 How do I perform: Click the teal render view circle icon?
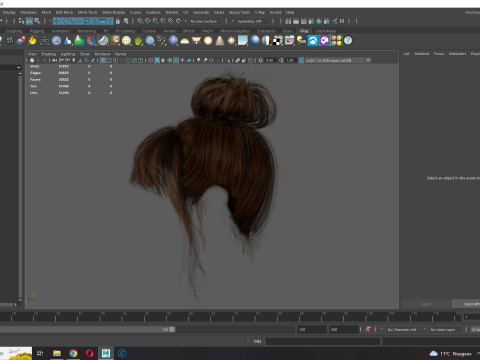click(x=319, y=21)
